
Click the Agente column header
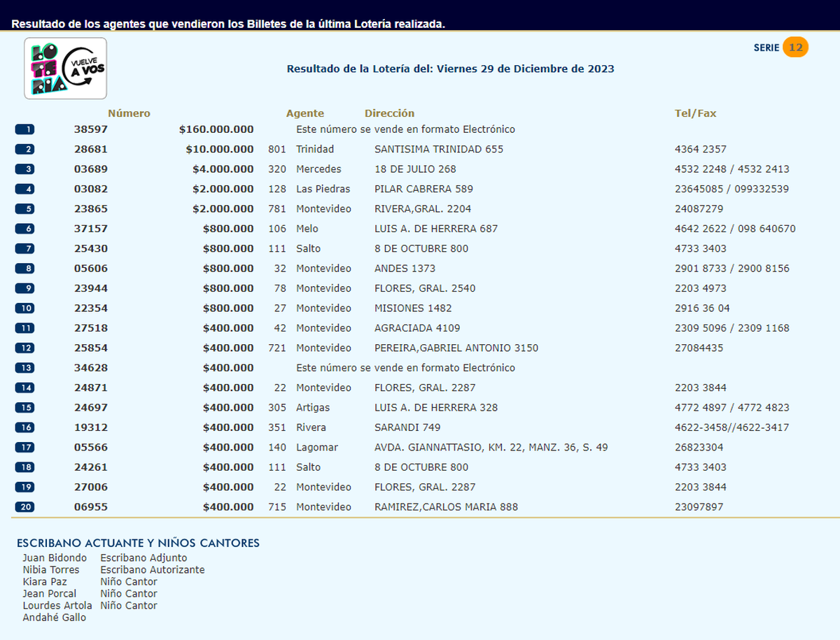(x=304, y=113)
